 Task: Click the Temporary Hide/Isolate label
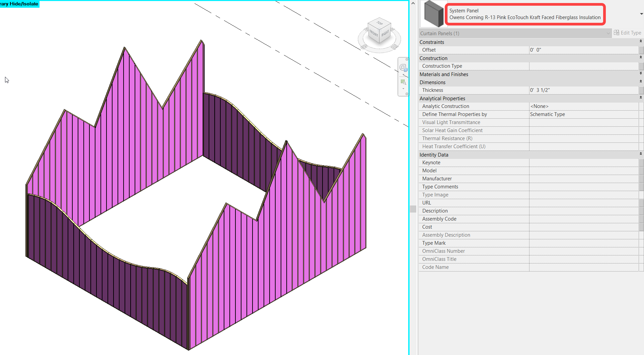point(19,4)
